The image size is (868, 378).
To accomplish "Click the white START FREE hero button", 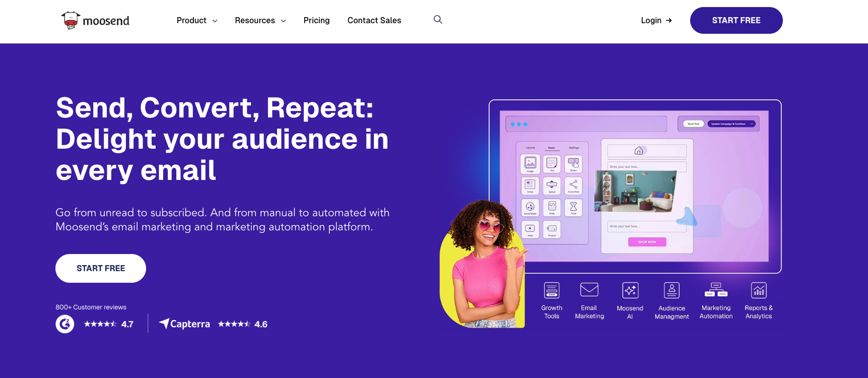I will 101,268.
